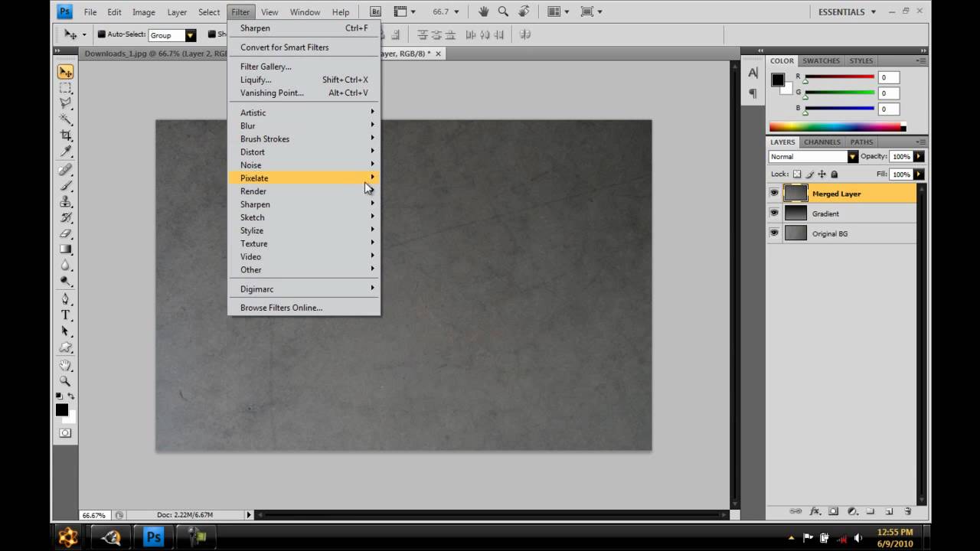Select the Clone Stamp tool
This screenshot has width=980, height=551.
click(65, 202)
